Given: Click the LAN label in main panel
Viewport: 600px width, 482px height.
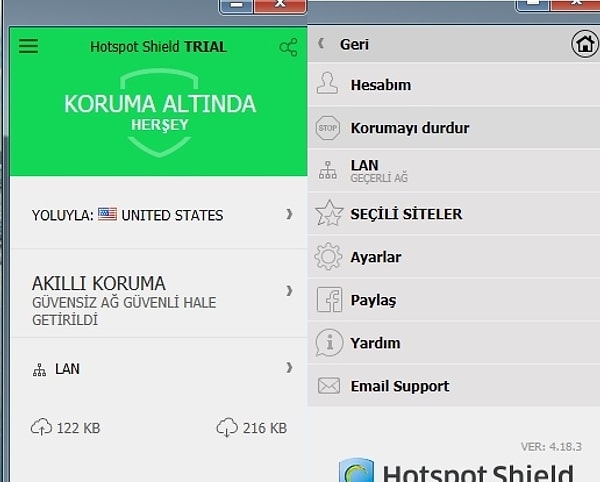Looking at the screenshot, I should (x=67, y=369).
